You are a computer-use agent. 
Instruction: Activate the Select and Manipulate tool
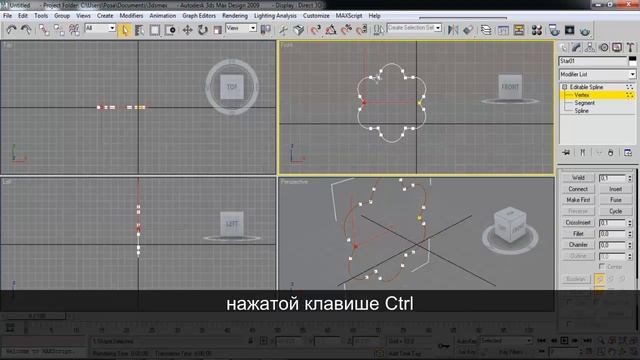click(283, 30)
